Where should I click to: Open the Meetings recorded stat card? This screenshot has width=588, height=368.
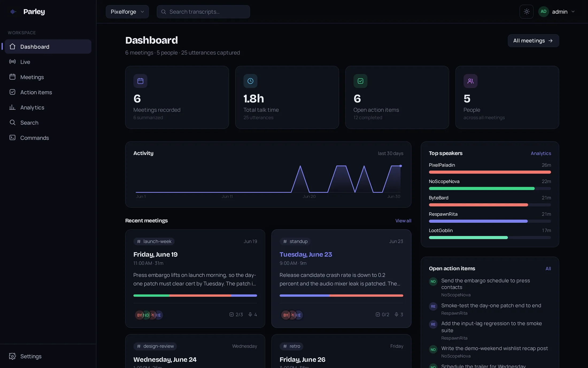[x=177, y=97]
